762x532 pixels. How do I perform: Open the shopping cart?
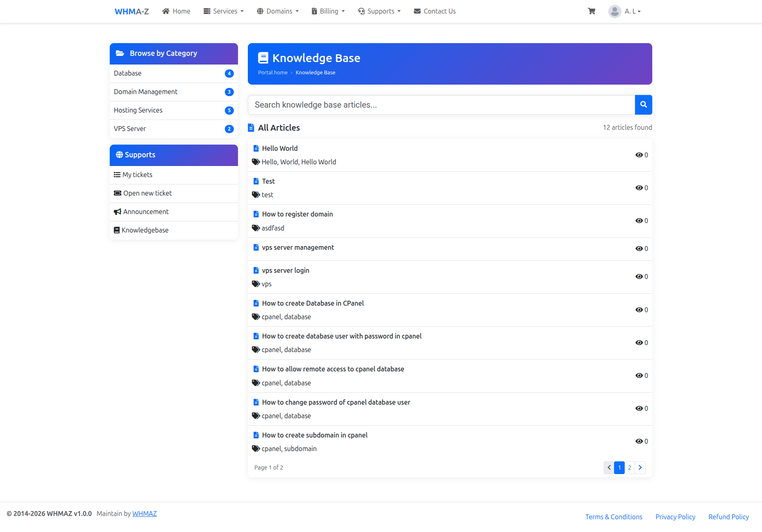[592, 11]
